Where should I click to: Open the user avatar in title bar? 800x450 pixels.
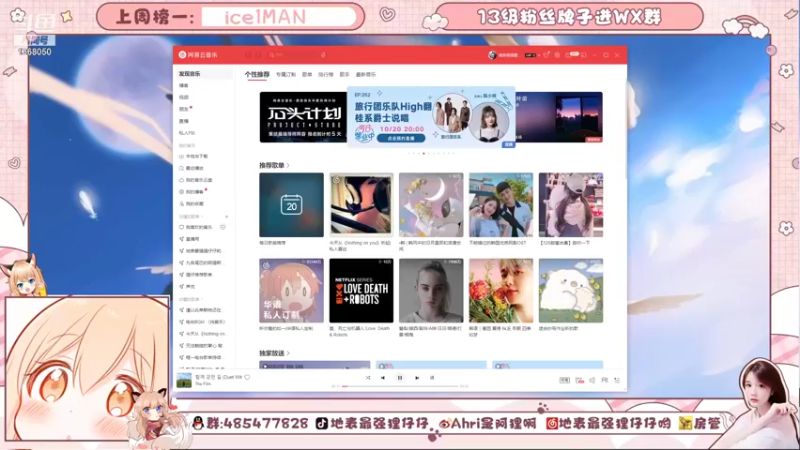tap(492, 55)
